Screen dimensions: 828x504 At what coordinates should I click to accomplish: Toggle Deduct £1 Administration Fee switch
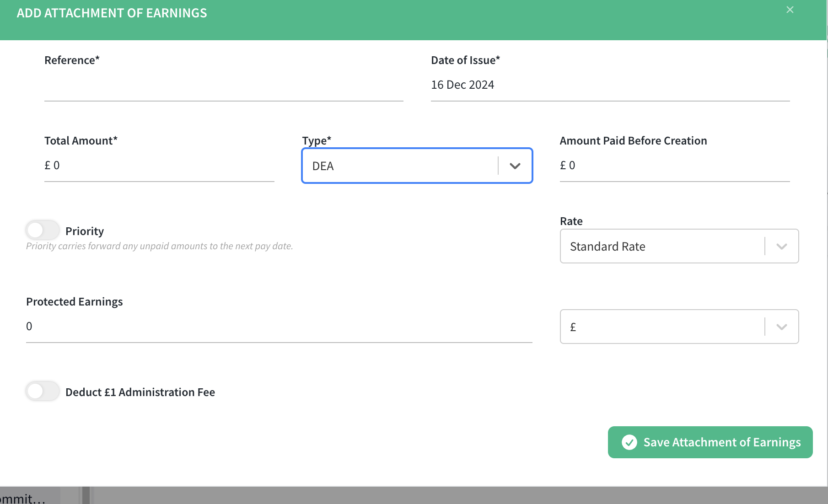[43, 391]
